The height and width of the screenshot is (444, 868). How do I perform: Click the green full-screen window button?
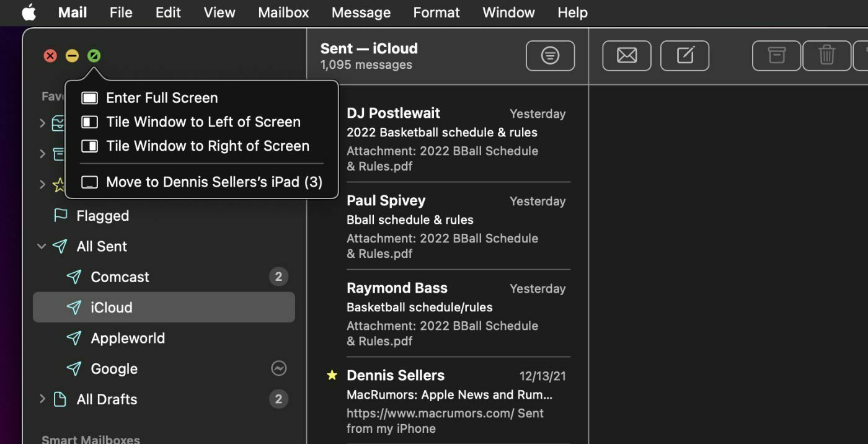click(94, 56)
